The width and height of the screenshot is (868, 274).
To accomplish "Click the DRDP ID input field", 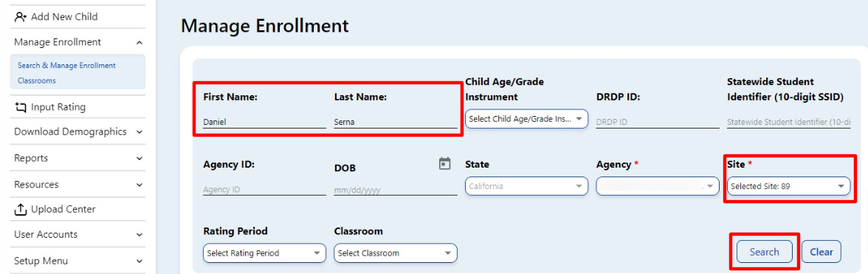I will (x=657, y=122).
